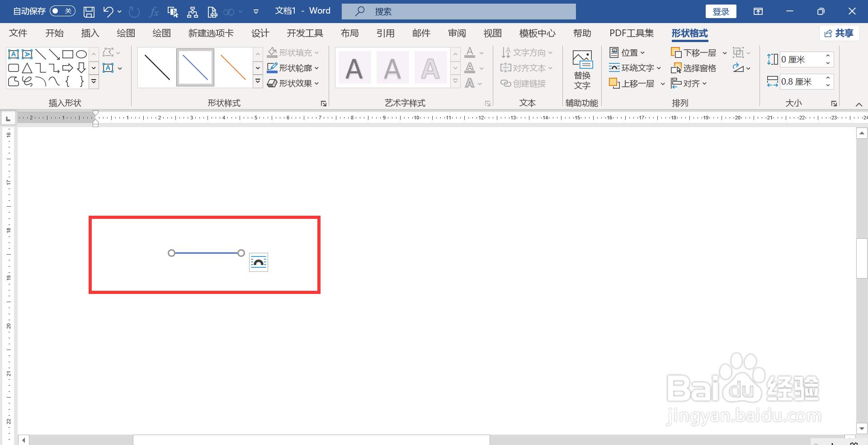Toggle the AutoSave switch
The height and width of the screenshot is (445, 868).
click(x=62, y=11)
